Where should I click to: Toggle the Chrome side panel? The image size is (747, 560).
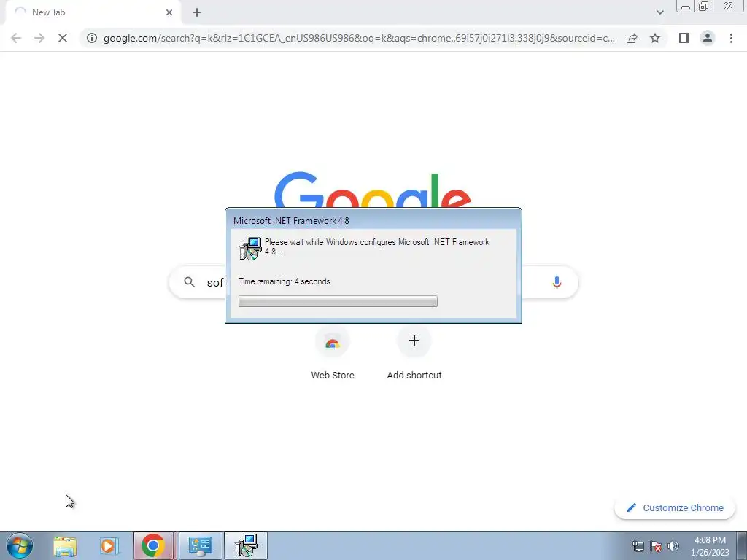684,38
